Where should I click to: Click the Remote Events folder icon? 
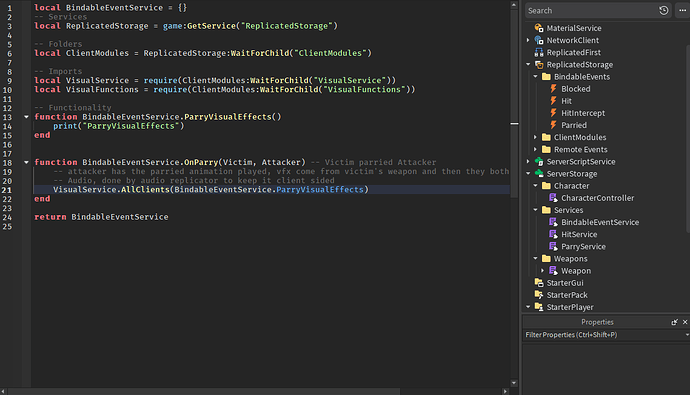pyautogui.click(x=546, y=150)
